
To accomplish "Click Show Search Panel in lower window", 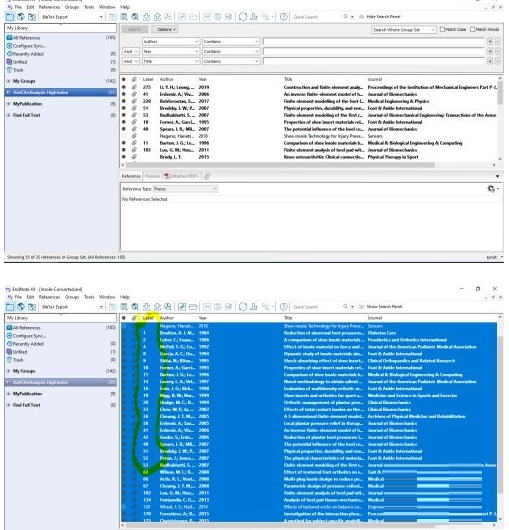I will [381, 307].
